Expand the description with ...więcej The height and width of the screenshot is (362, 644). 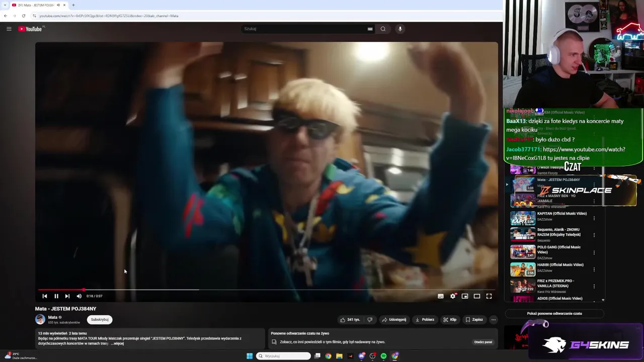point(118,343)
